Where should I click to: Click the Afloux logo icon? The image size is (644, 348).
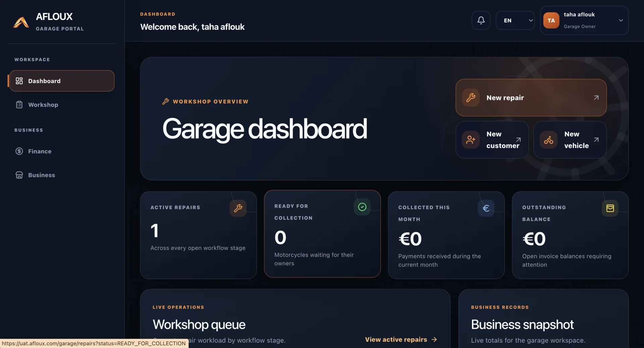(21, 22)
